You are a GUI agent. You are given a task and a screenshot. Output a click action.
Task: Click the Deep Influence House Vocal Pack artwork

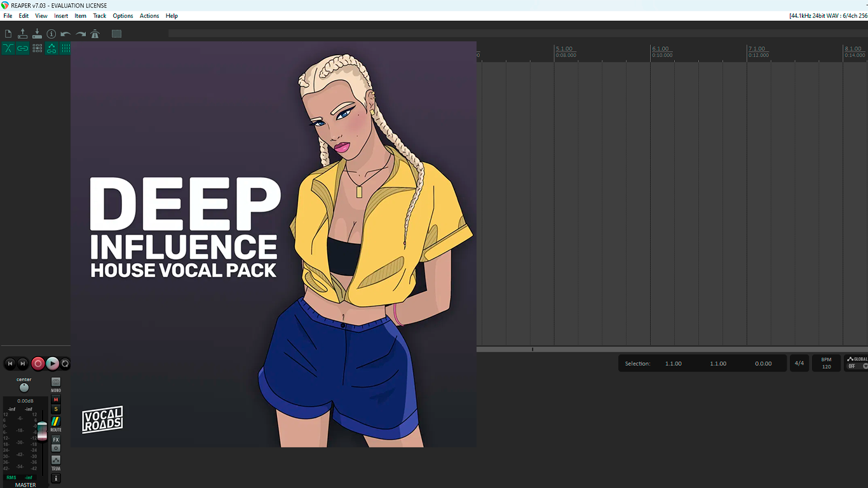click(273, 245)
